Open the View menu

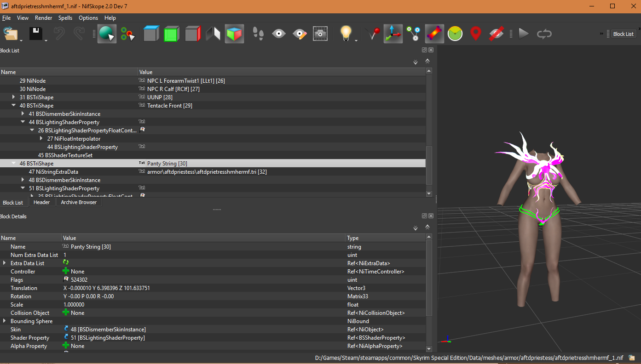(x=23, y=18)
